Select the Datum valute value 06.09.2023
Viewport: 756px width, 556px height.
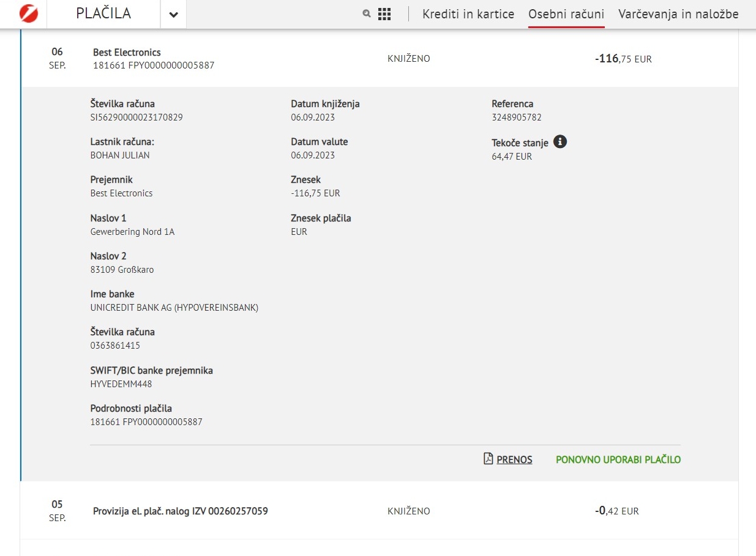(313, 155)
